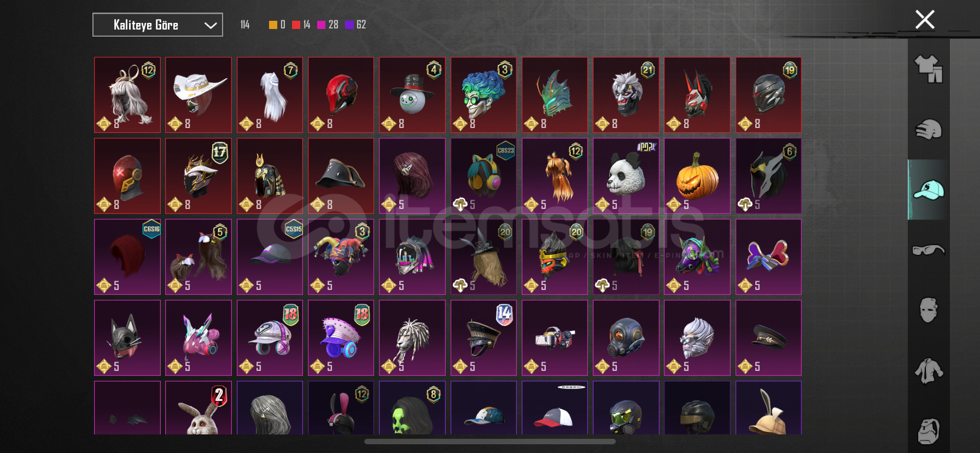The height and width of the screenshot is (453, 980).
Task: Select the green-haired joker mask item
Action: pos(483,95)
